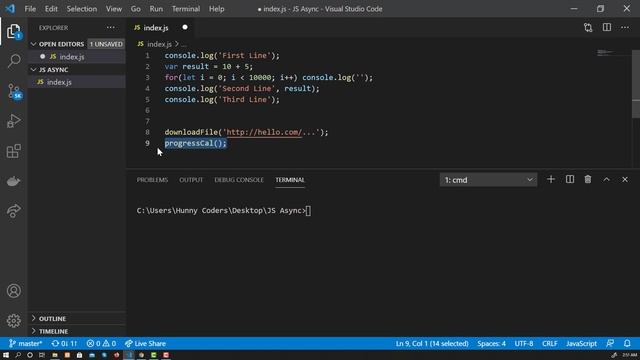The width and height of the screenshot is (640, 360).
Task: Open the View menu
Action: tap(114, 9)
